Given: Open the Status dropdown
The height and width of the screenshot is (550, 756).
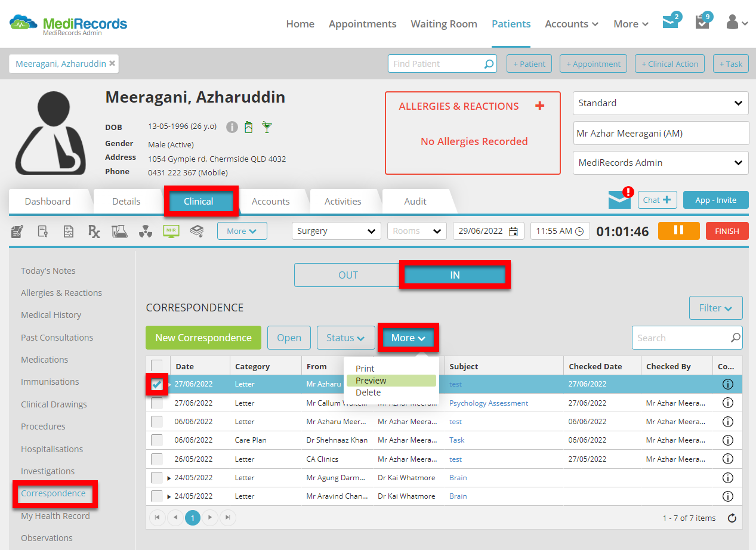Looking at the screenshot, I should pyautogui.click(x=345, y=338).
